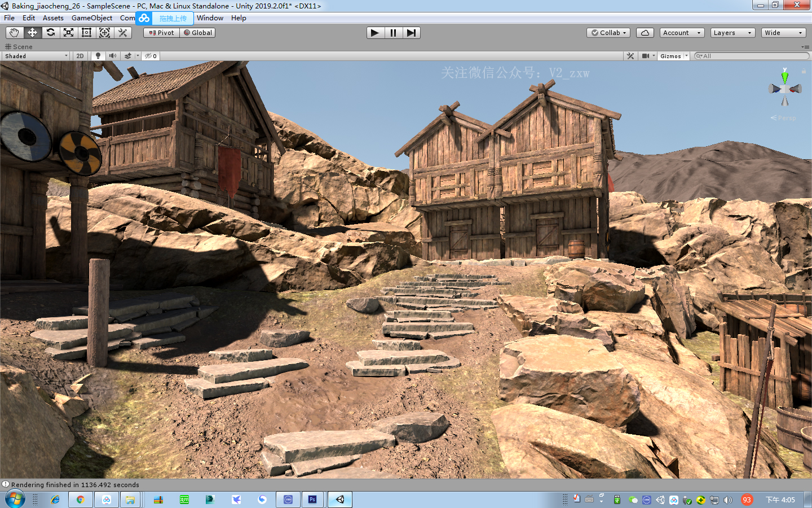
Task: Click the green Y axis gizmo cone
Action: point(785,77)
